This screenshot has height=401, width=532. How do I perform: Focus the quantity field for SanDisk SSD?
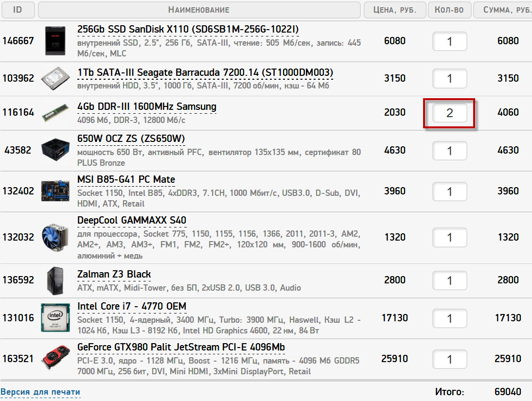pyautogui.click(x=449, y=41)
